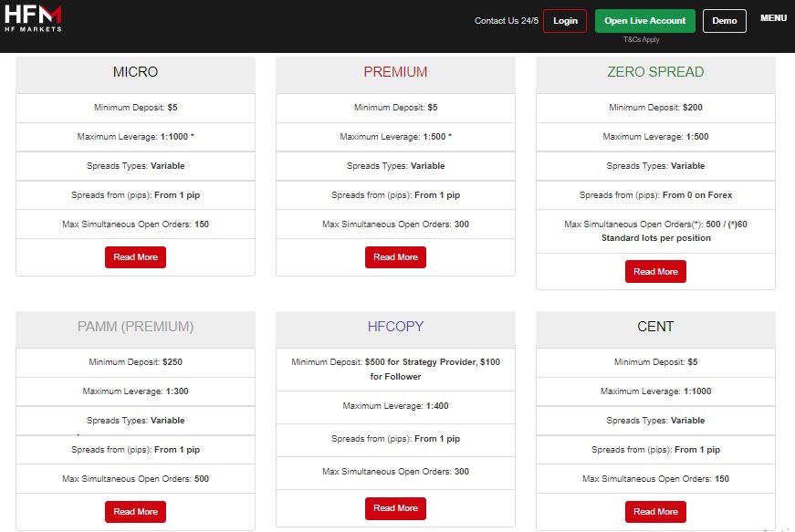The image size is (795, 532).
Task: Click Zero Spread 500 / (*)60 orders row
Action: [x=655, y=231]
